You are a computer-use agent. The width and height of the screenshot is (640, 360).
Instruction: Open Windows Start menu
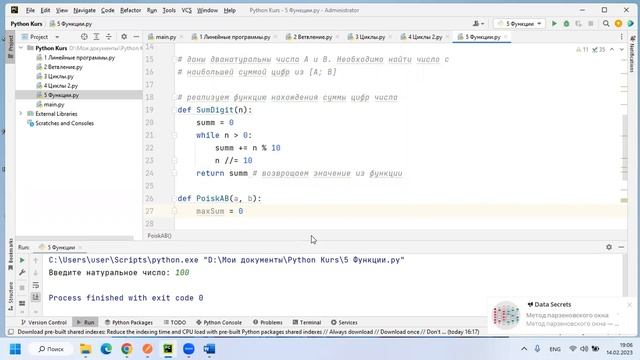click(x=15, y=349)
